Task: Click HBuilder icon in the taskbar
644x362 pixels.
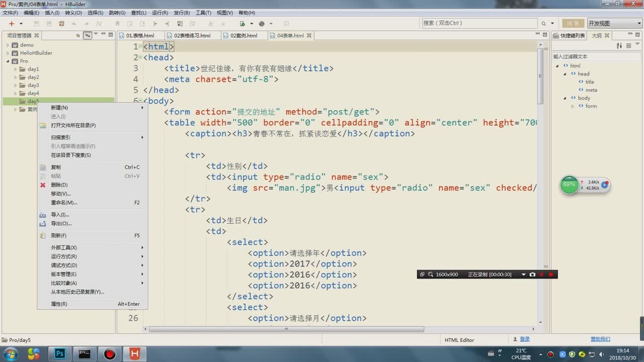Action: point(135,354)
